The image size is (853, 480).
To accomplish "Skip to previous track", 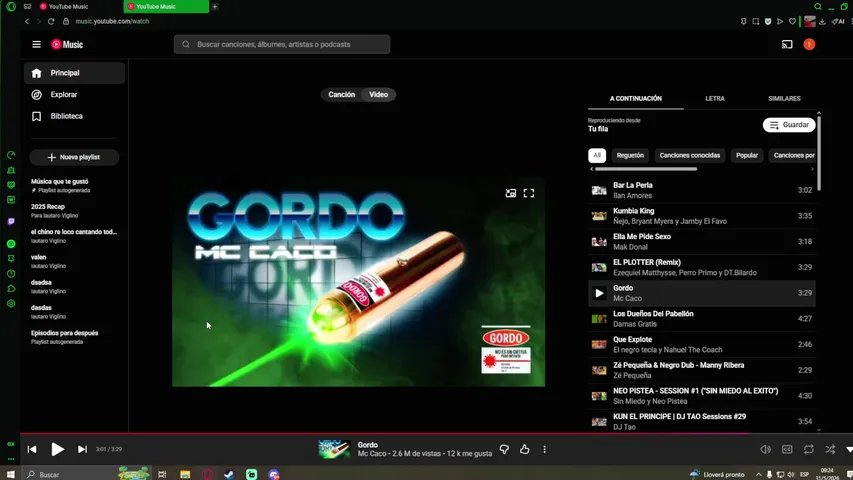I will [32, 450].
